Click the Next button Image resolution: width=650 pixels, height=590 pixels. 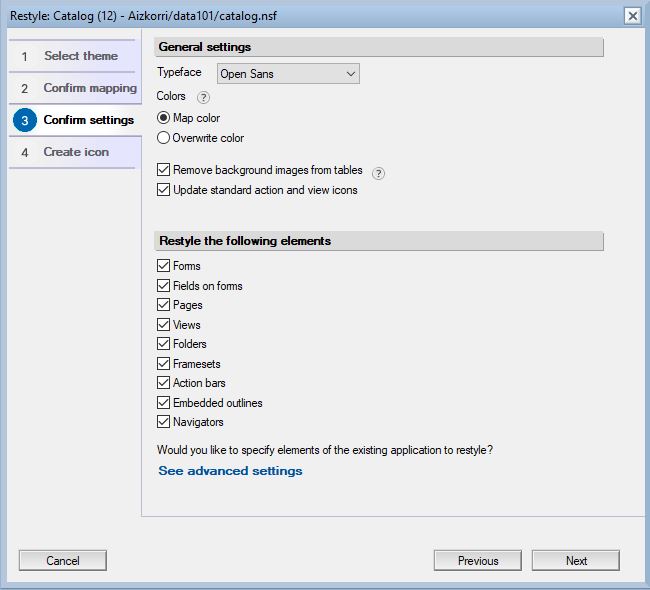576,561
